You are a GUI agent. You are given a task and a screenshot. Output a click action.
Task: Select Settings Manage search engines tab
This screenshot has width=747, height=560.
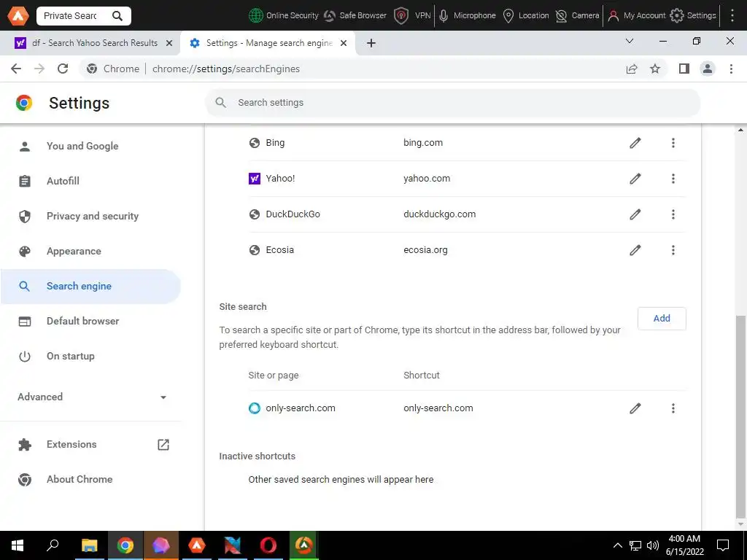[268, 43]
